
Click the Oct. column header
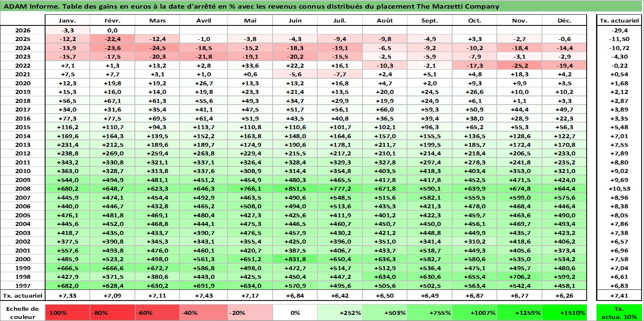[x=475, y=20]
